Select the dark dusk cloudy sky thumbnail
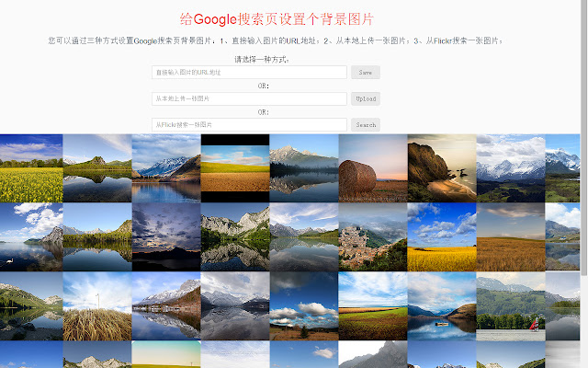This screenshot has width=588, height=368. tap(166, 237)
